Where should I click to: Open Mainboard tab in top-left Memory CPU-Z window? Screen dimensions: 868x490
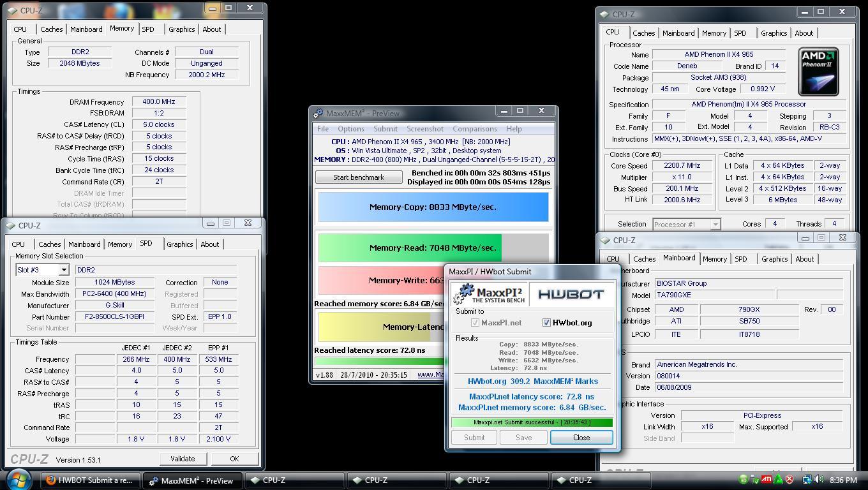tap(86, 29)
